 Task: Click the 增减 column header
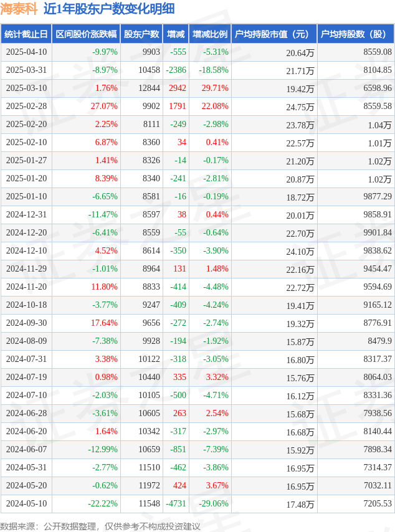(x=176, y=34)
